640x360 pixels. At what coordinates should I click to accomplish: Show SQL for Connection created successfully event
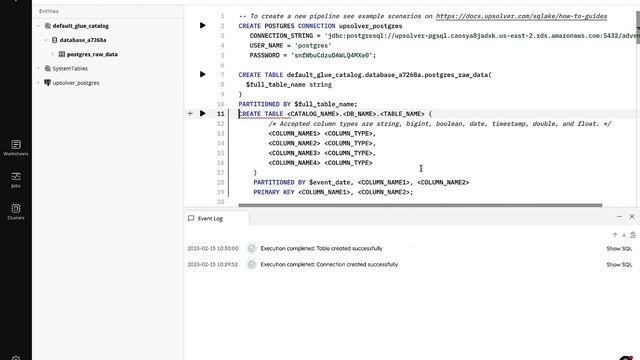click(619, 264)
